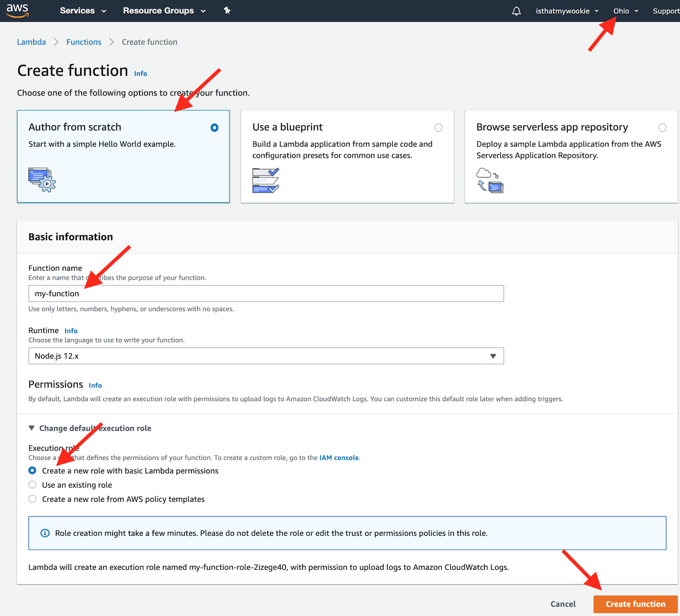Click the blueprint checklist icon
680x616 pixels.
[x=265, y=180]
